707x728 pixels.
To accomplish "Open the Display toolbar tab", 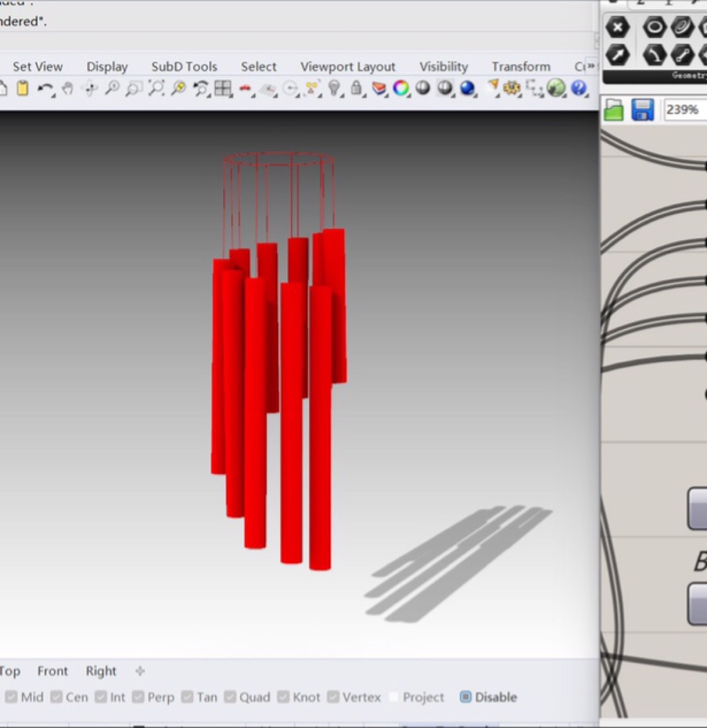I will [x=107, y=67].
